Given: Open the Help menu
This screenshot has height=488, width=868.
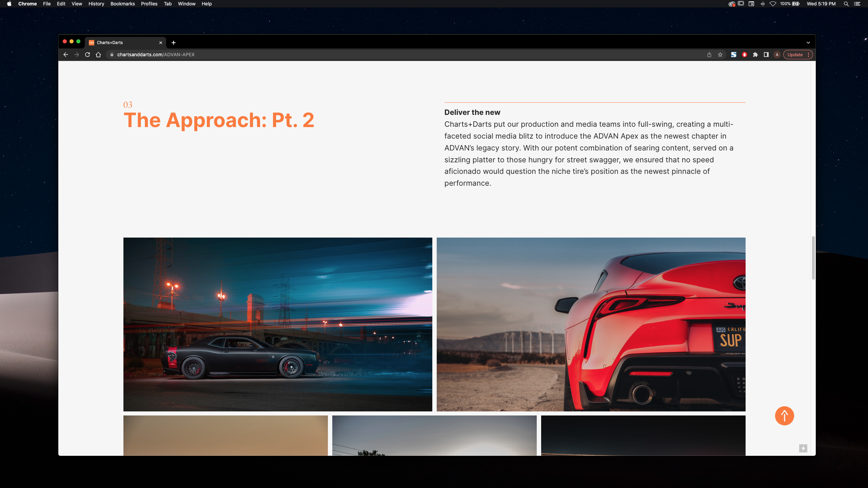Looking at the screenshot, I should [207, 4].
